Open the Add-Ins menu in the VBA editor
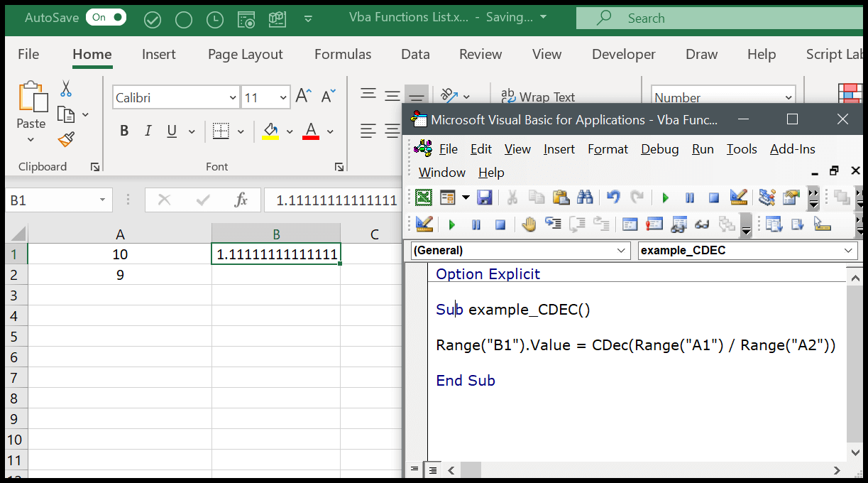The width and height of the screenshot is (868, 483). (x=793, y=149)
